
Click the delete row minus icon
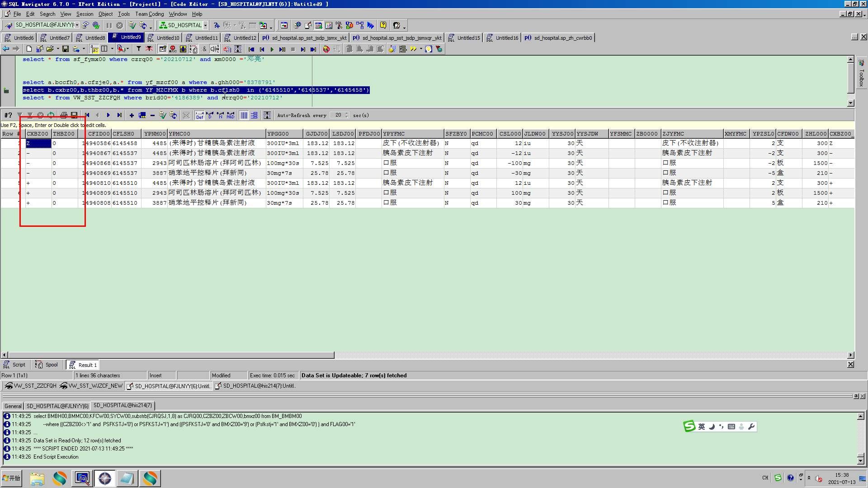point(152,115)
